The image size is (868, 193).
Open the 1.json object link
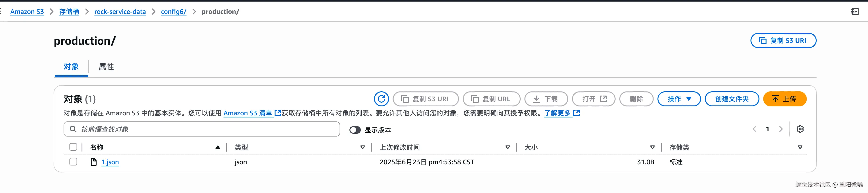coord(110,162)
